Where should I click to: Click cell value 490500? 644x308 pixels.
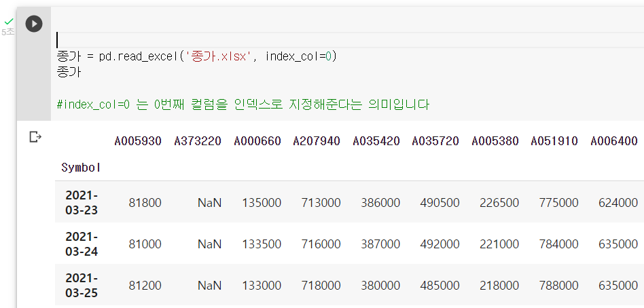pyautogui.click(x=440, y=203)
